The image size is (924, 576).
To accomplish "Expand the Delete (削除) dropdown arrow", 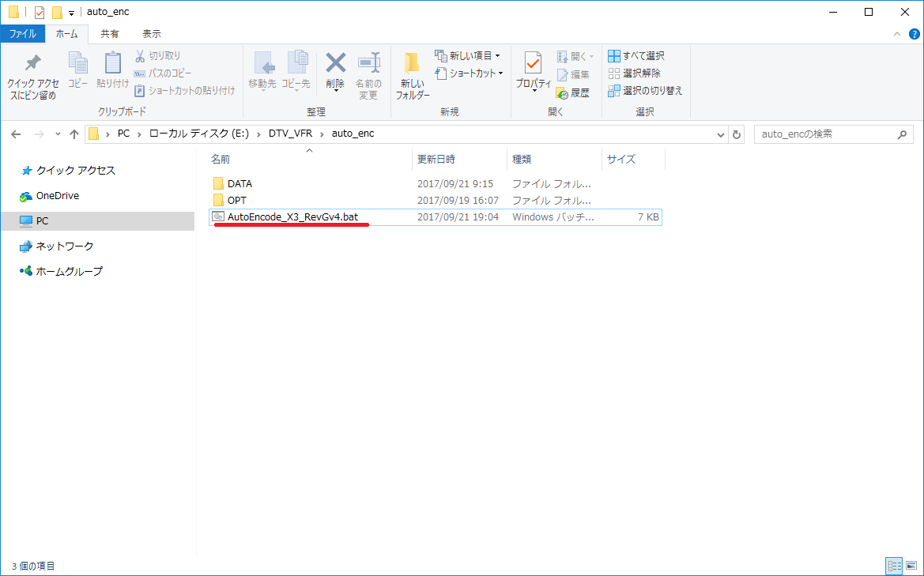I will (335, 91).
